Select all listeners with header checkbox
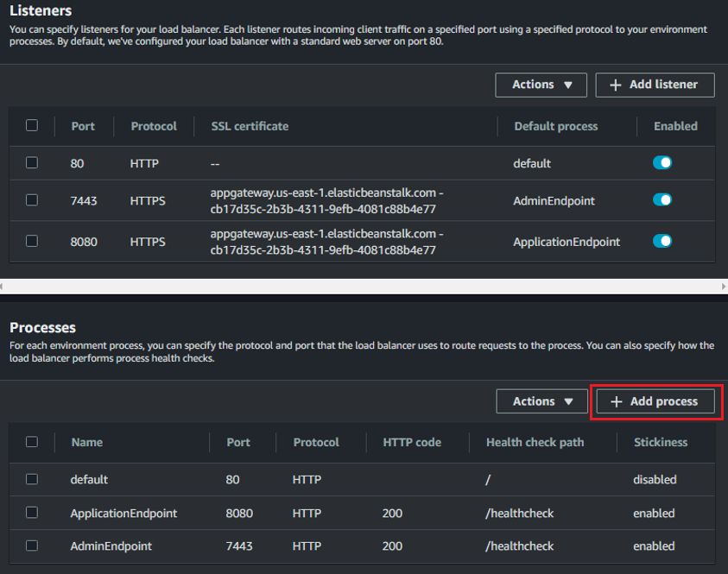 point(32,125)
